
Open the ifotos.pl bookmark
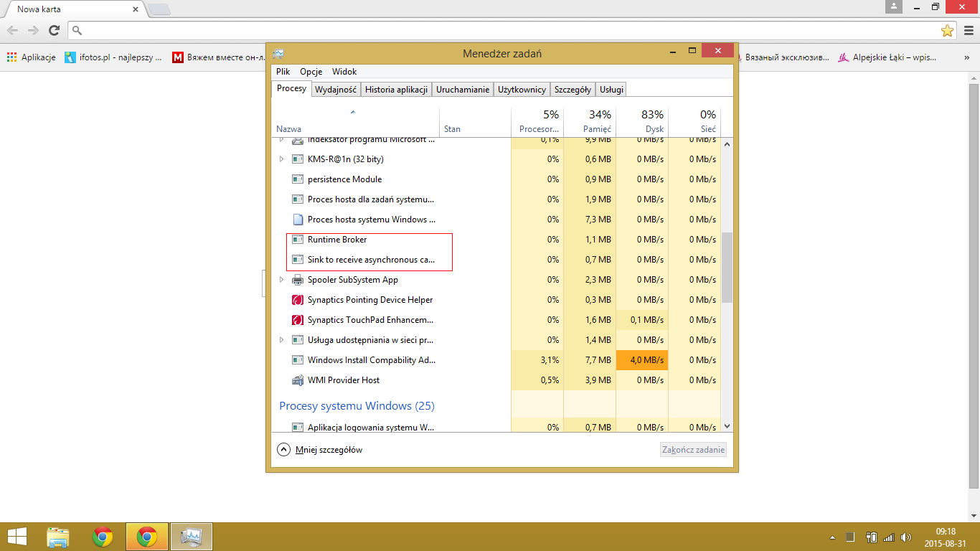pos(113,57)
